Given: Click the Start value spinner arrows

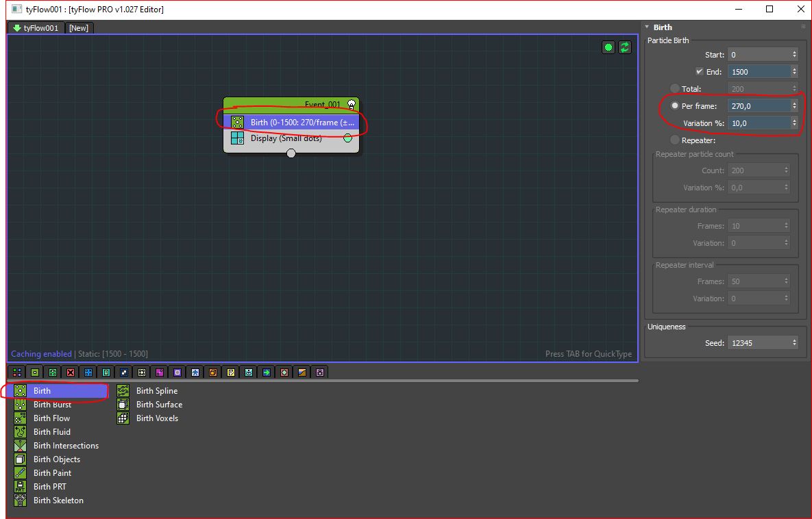Looking at the screenshot, I should pyautogui.click(x=794, y=54).
